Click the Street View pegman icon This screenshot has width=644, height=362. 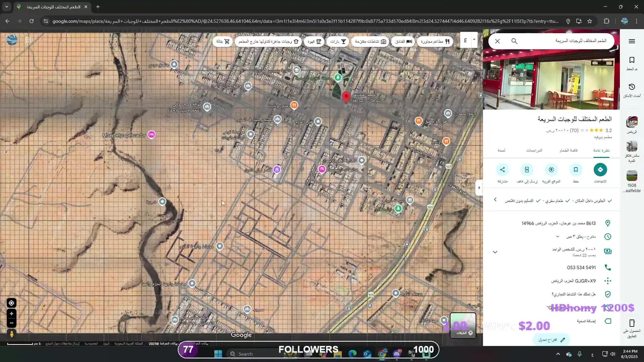pos(11,334)
